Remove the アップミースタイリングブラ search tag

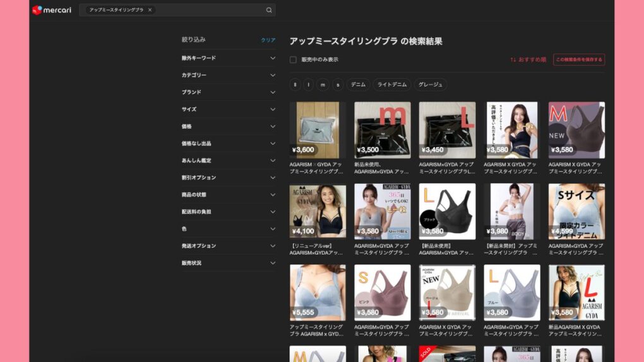pyautogui.click(x=150, y=10)
